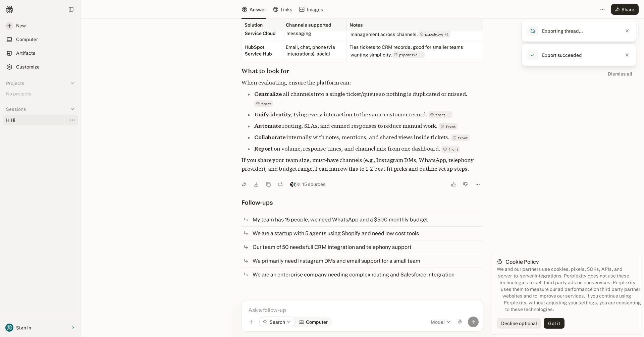This screenshot has width=644, height=337.
Task: Click the Got it cookie button
Action: [554, 323]
